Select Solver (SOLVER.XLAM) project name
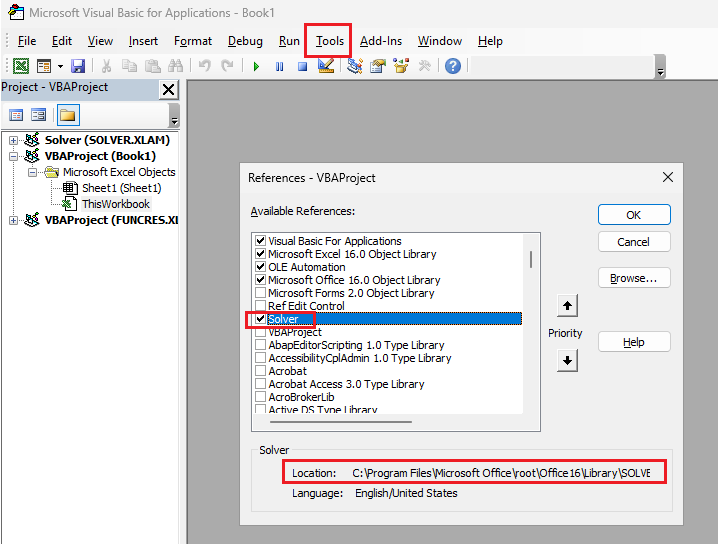Screen dimensions: 718x544 coord(107,140)
